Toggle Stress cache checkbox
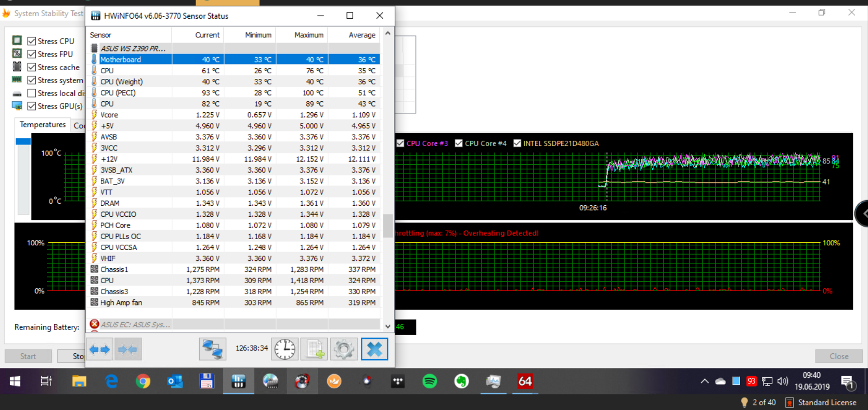Image resolution: width=868 pixels, height=410 pixels. coord(32,67)
